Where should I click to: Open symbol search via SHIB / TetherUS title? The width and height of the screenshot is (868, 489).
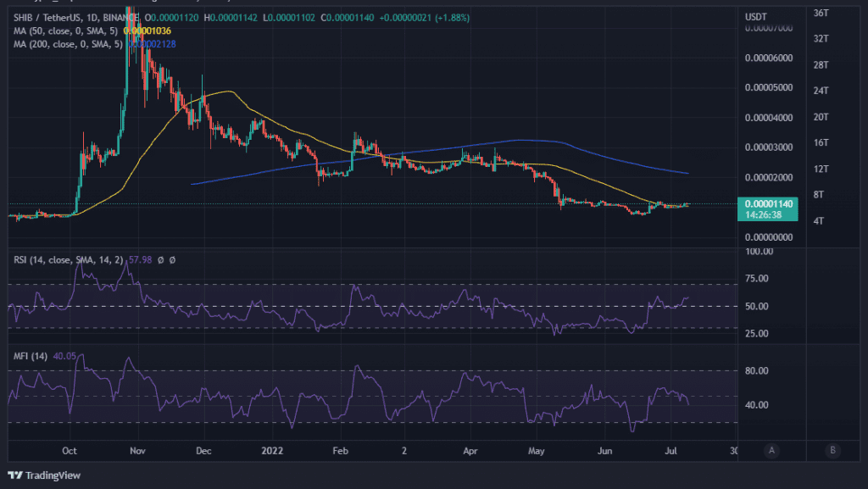coord(47,16)
